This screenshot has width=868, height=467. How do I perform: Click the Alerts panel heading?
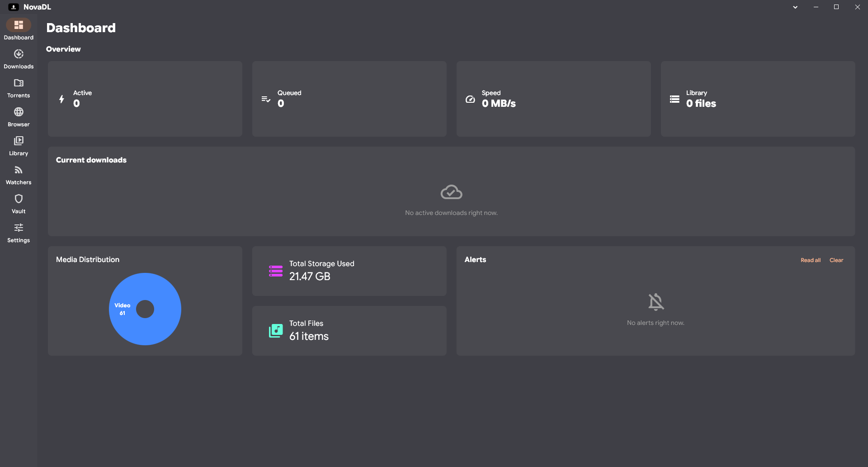click(x=475, y=259)
